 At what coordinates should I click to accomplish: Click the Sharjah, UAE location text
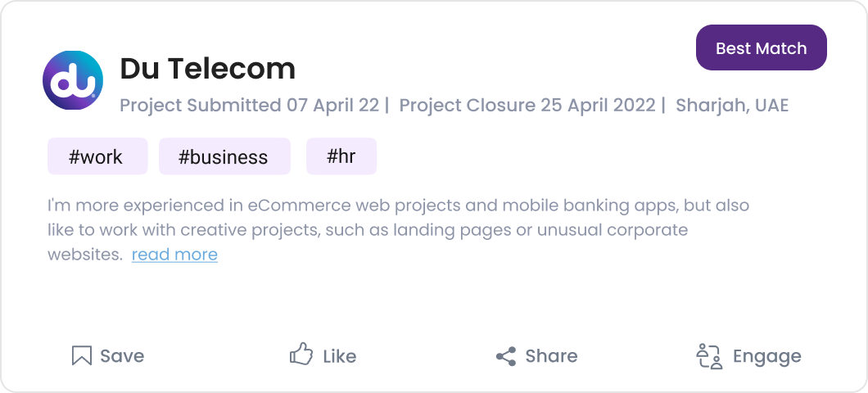point(732,106)
